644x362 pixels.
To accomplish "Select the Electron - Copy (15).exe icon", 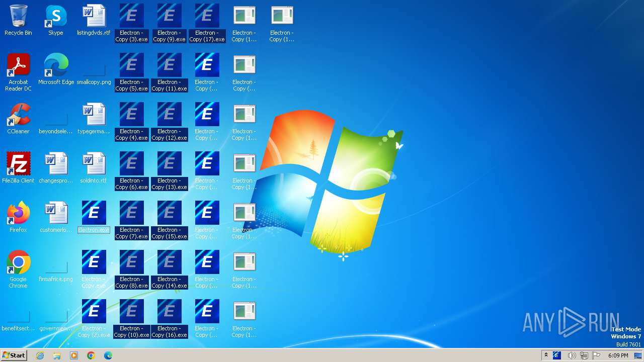I will click(x=169, y=220).
